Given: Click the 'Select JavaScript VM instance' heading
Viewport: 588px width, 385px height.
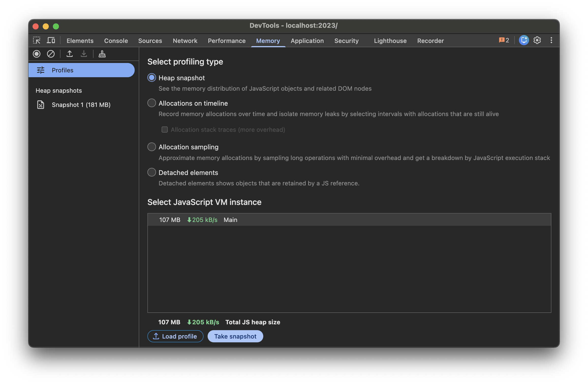Looking at the screenshot, I should click(204, 202).
